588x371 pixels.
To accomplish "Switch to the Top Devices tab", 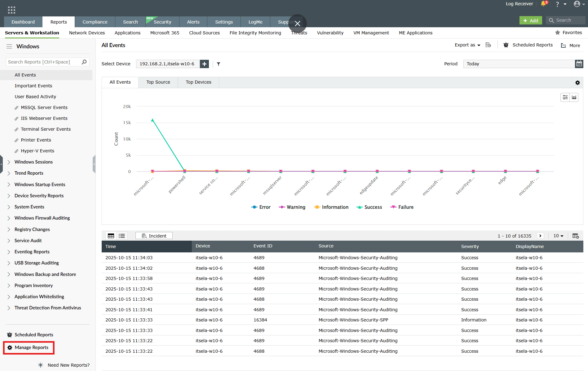I will click(198, 82).
